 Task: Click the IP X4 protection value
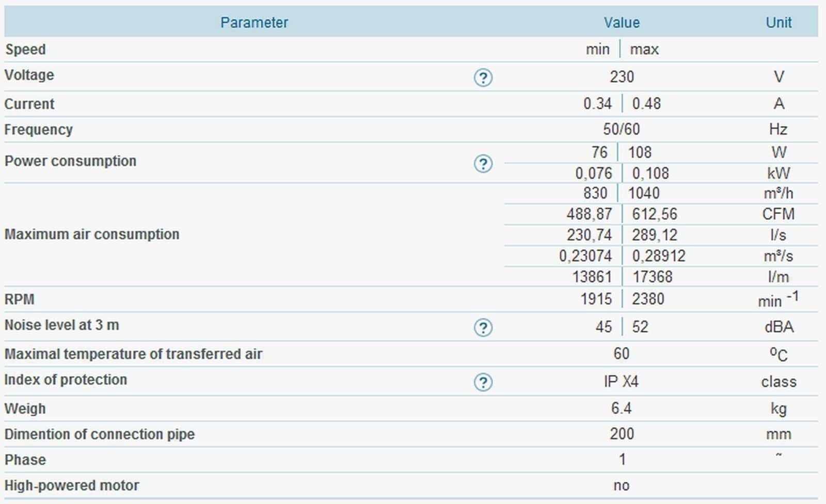622,382
